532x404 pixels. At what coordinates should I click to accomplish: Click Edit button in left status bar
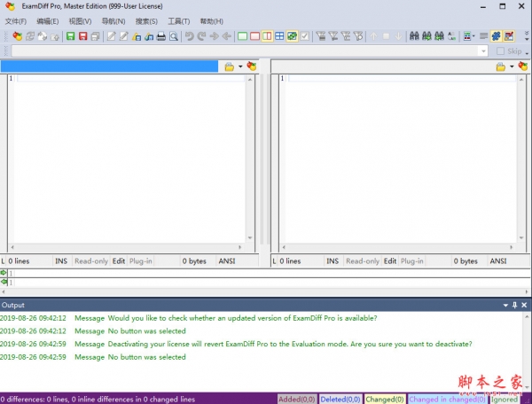(119, 261)
